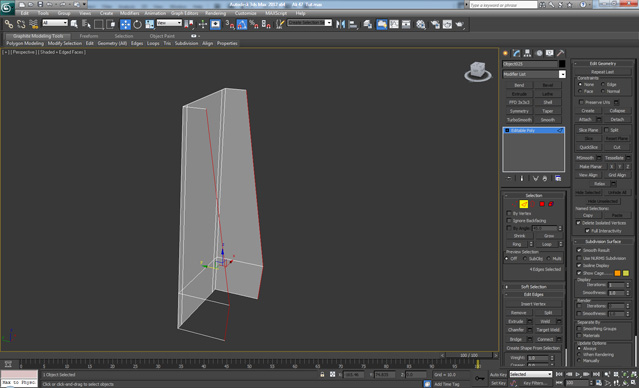Open the key mode Selected dropdown

click(531, 374)
